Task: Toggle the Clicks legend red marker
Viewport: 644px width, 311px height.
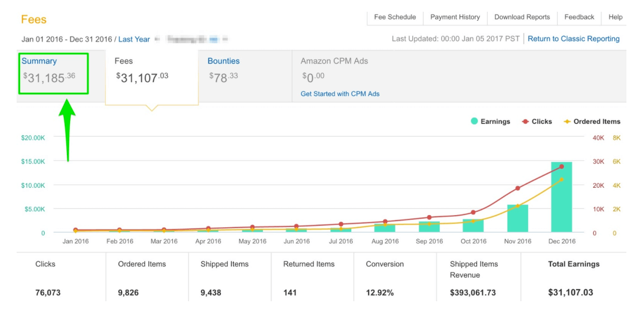Action: pyautogui.click(x=525, y=121)
